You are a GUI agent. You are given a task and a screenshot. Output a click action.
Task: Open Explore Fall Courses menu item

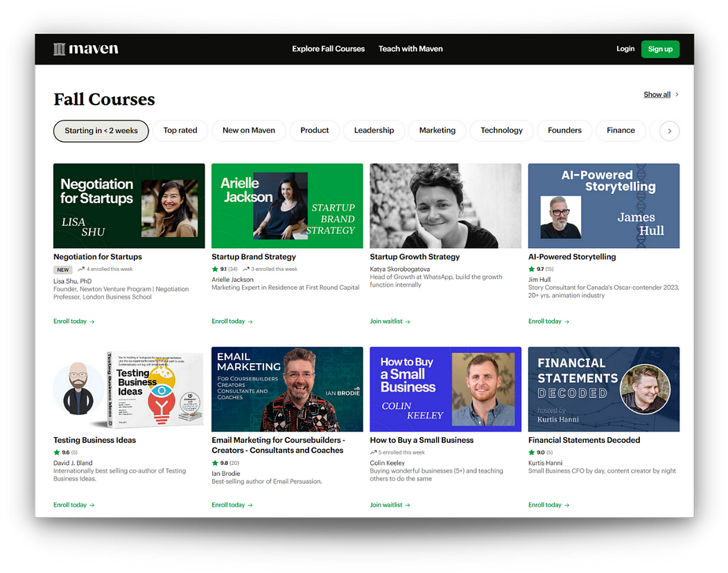[328, 49]
